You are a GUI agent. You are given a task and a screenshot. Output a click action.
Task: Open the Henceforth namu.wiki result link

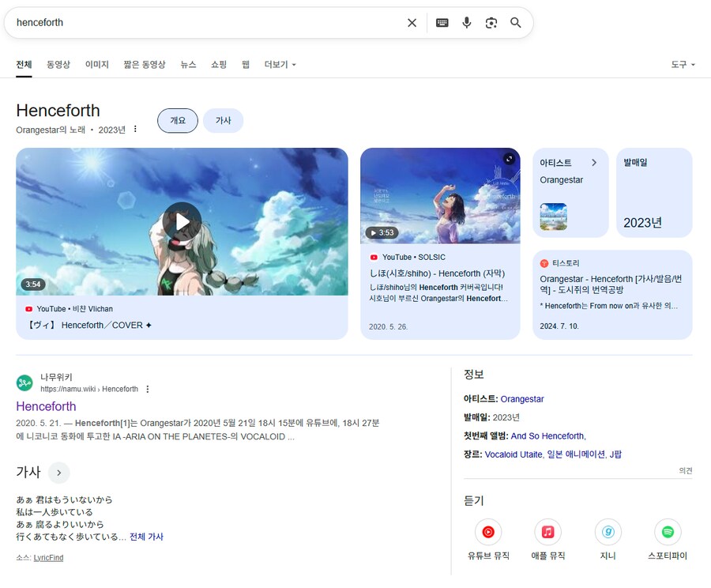click(x=46, y=406)
